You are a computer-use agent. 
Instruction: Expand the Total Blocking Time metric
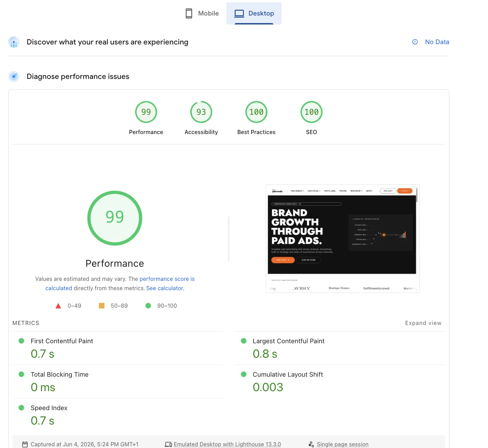click(118, 381)
